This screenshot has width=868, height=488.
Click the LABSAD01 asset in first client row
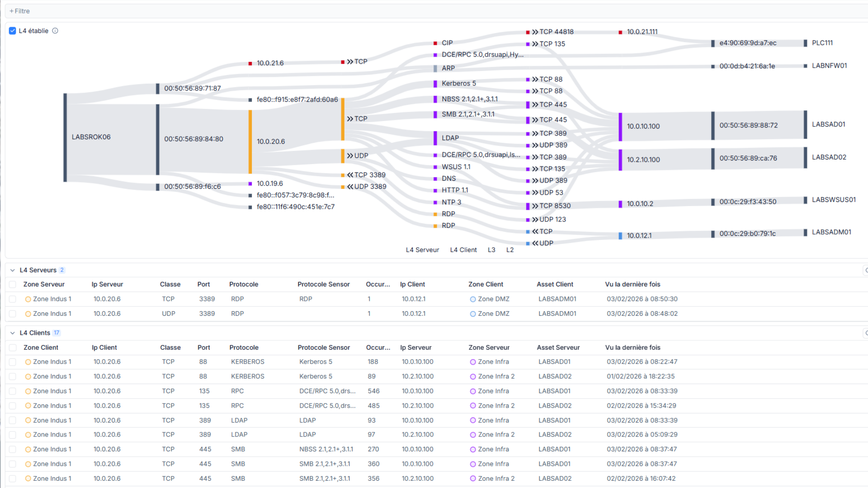click(554, 362)
